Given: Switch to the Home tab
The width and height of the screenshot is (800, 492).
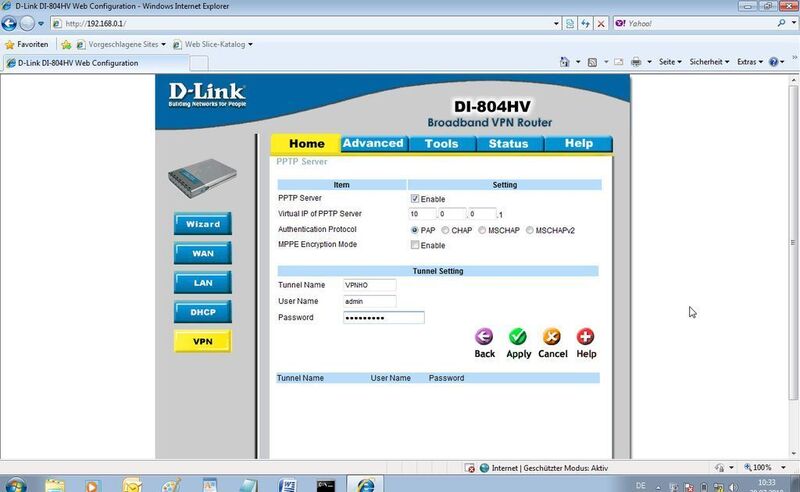Looking at the screenshot, I should (306, 143).
